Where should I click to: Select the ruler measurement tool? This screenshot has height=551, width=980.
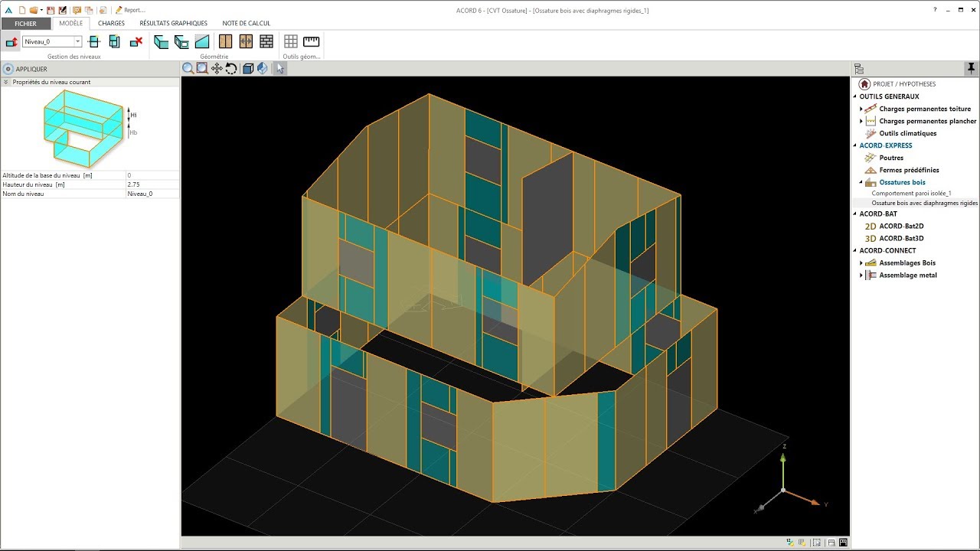click(x=311, y=42)
